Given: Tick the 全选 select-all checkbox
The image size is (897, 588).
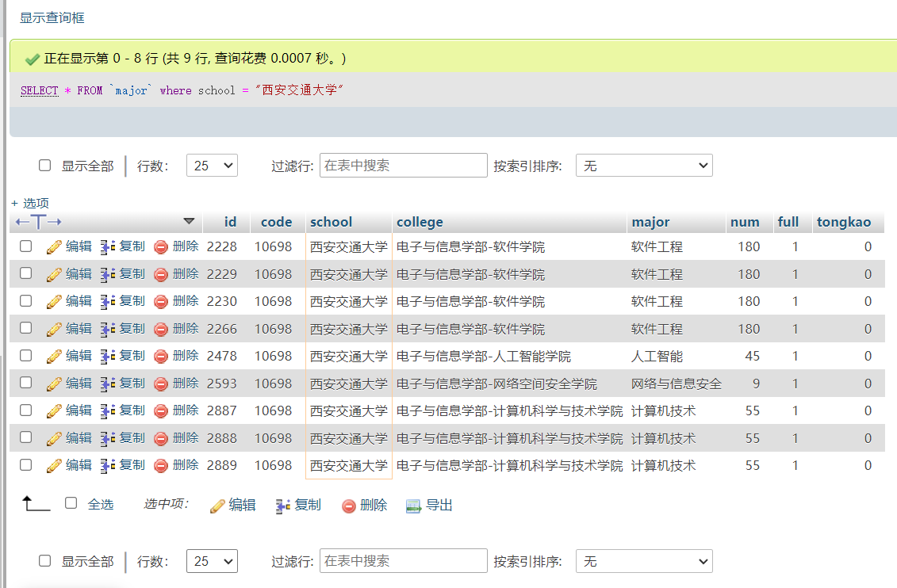Looking at the screenshot, I should [71, 503].
